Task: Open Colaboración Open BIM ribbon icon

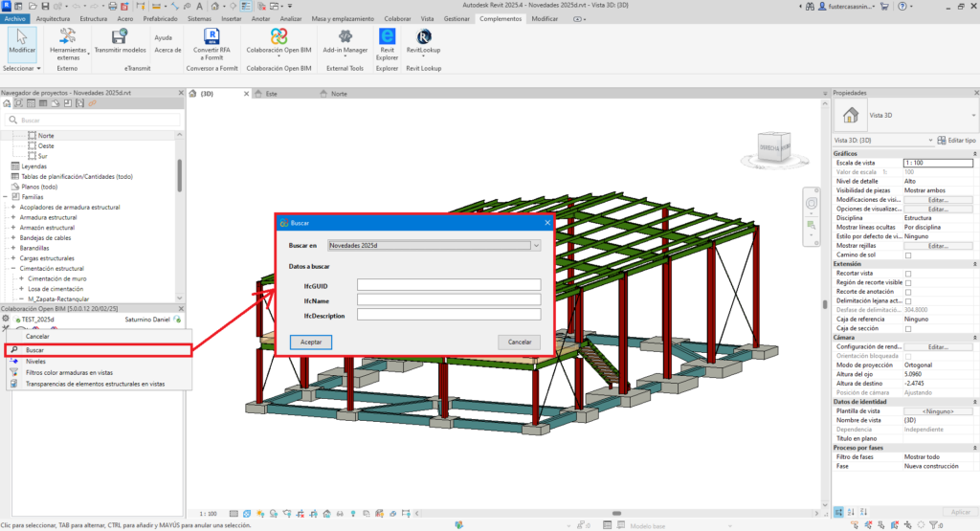Action: [x=278, y=37]
